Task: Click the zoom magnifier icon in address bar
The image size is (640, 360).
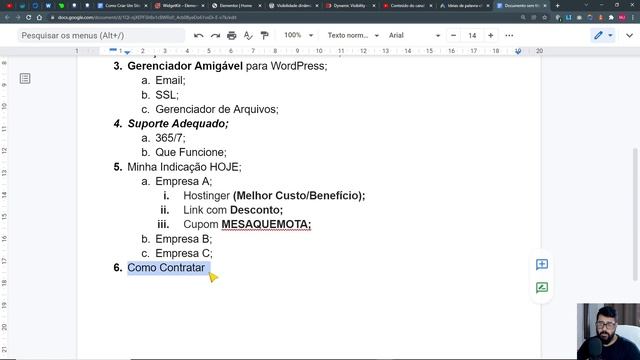Action: [x=523, y=18]
